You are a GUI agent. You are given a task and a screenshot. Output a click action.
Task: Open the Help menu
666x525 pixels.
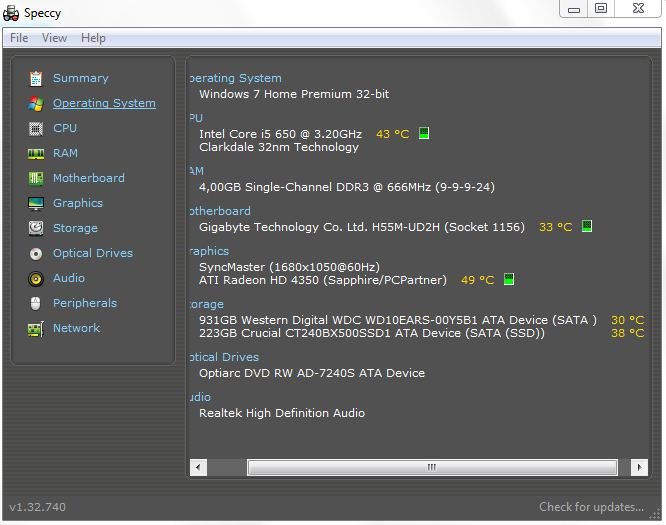tap(93, 38)
